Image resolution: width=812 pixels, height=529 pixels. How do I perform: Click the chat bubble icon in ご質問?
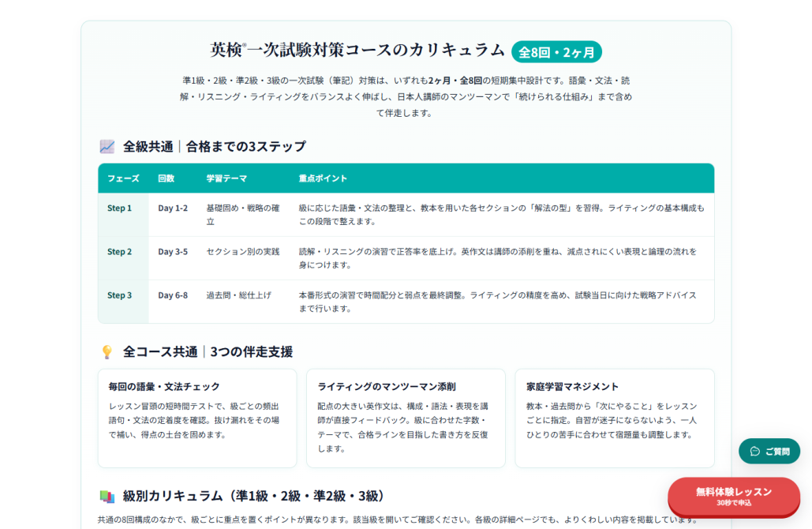pyautogui.click(x=755, y=452)
